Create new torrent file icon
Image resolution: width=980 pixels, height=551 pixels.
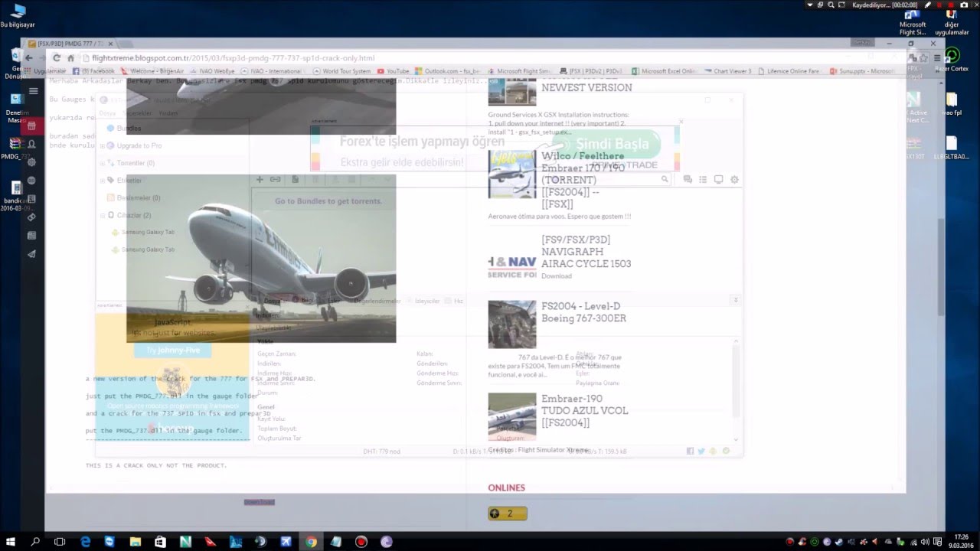pos(295,179)
